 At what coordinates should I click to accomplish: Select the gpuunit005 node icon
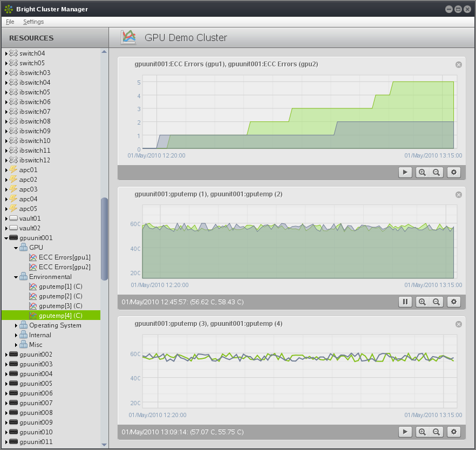click(x=13, y=383)
